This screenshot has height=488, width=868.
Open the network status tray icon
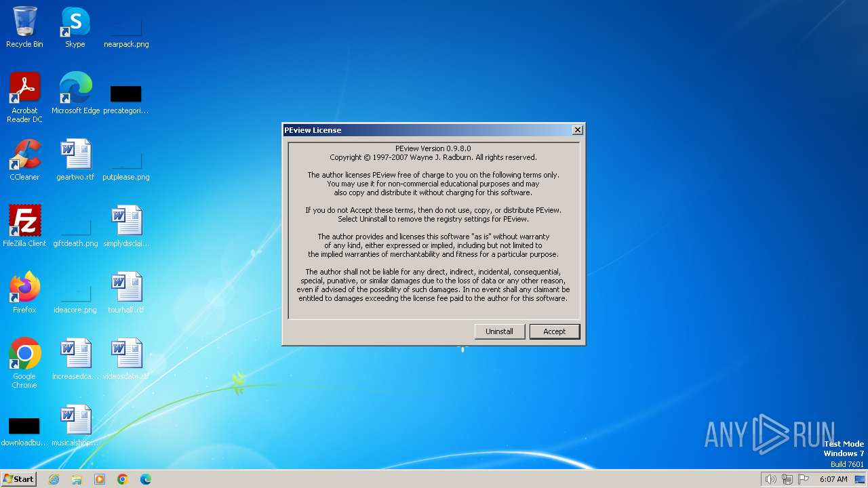click(x=787, y=479)
